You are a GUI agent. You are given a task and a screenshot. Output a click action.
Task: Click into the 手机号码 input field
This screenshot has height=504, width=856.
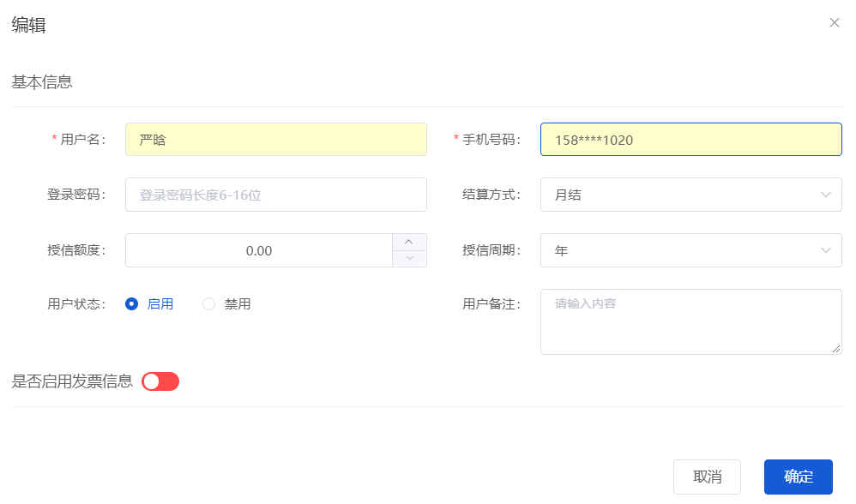(x=690, y=140)
